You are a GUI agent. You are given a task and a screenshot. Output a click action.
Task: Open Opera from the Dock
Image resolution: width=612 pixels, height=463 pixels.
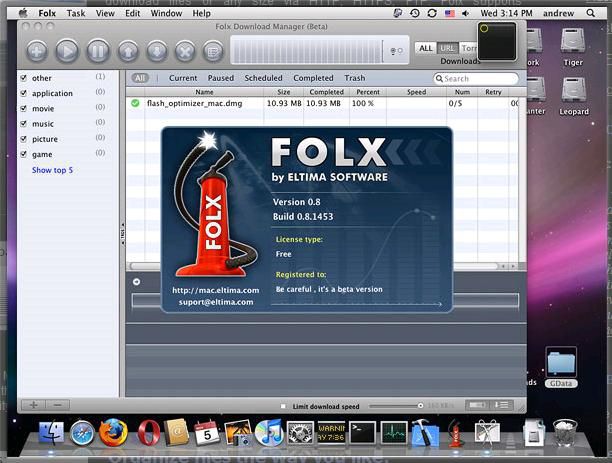148,433
